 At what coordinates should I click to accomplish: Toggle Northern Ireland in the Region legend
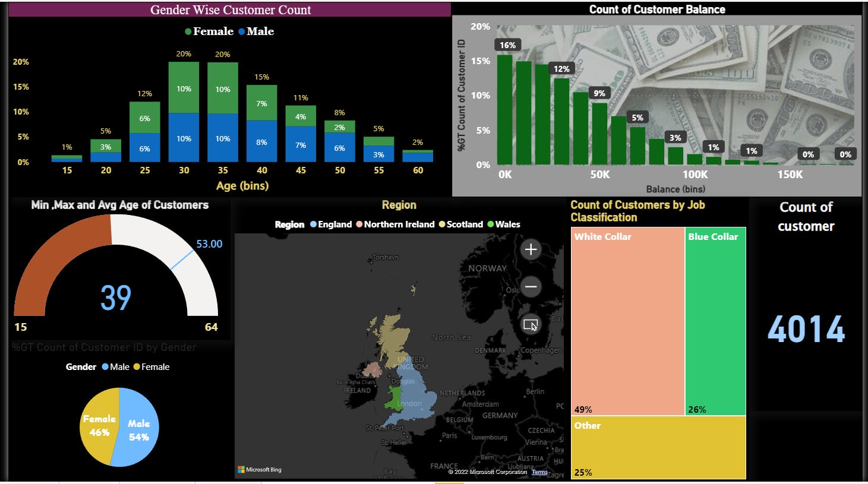[399, 224]
